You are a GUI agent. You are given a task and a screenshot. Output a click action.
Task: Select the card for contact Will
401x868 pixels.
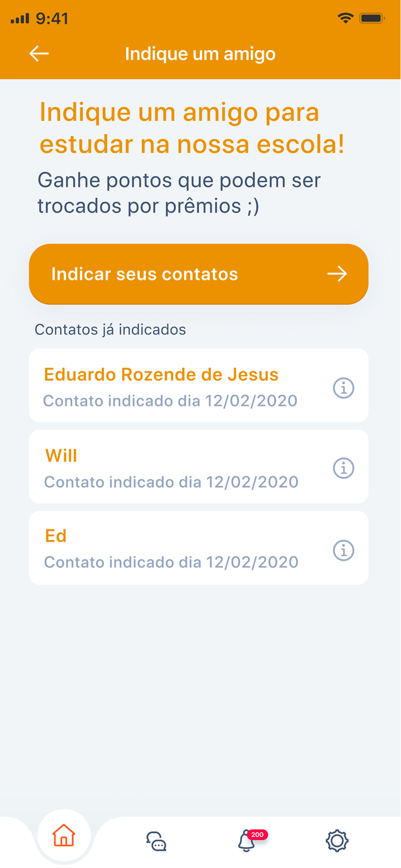pos(198,466)
